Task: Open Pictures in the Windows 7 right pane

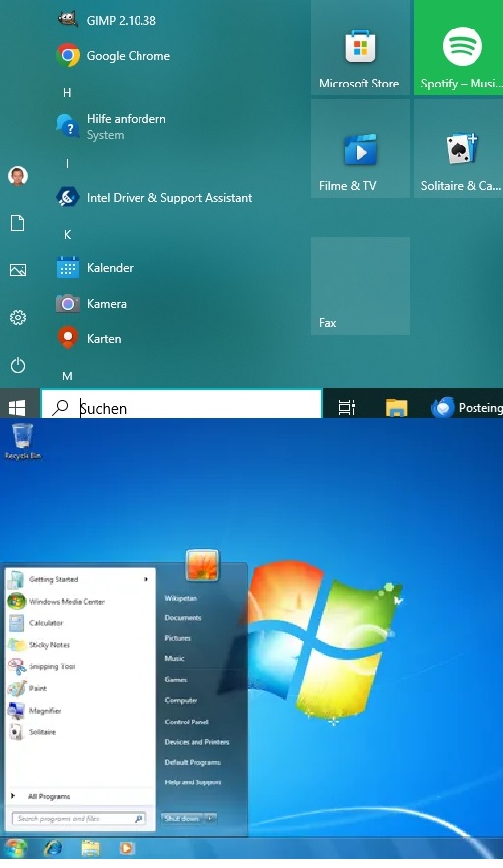Action: pos(178,638)
